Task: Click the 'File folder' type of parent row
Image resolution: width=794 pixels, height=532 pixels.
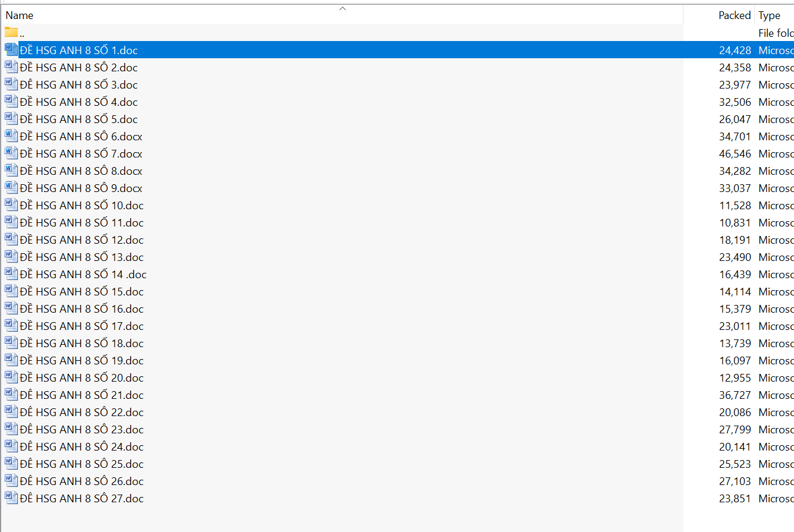Action: pos(776,33)
